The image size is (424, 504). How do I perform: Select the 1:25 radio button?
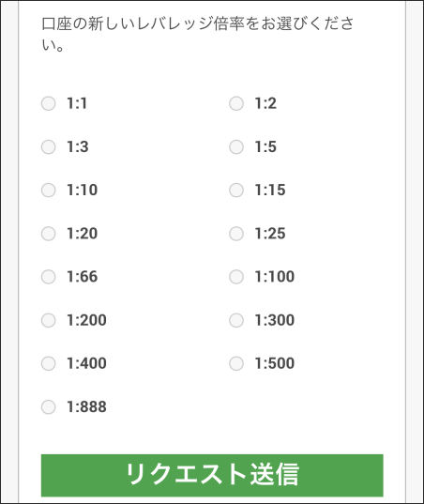pyautogui.click(x=236, y=234)
